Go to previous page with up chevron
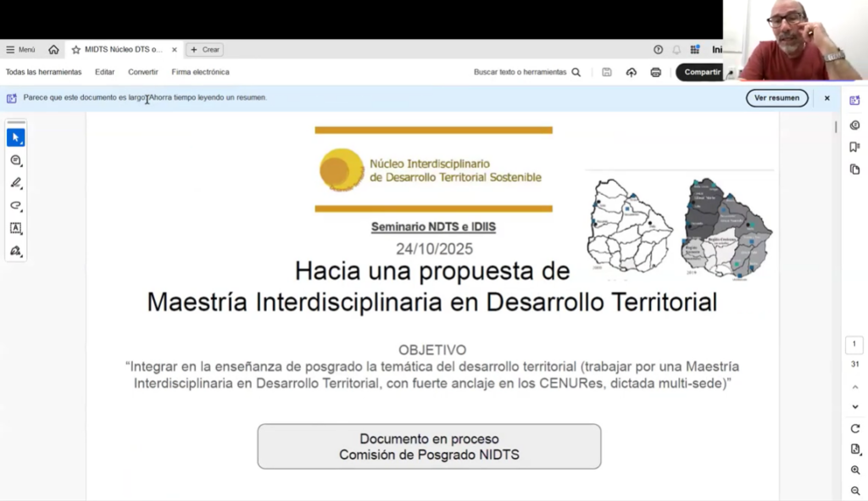 [854, 387]
